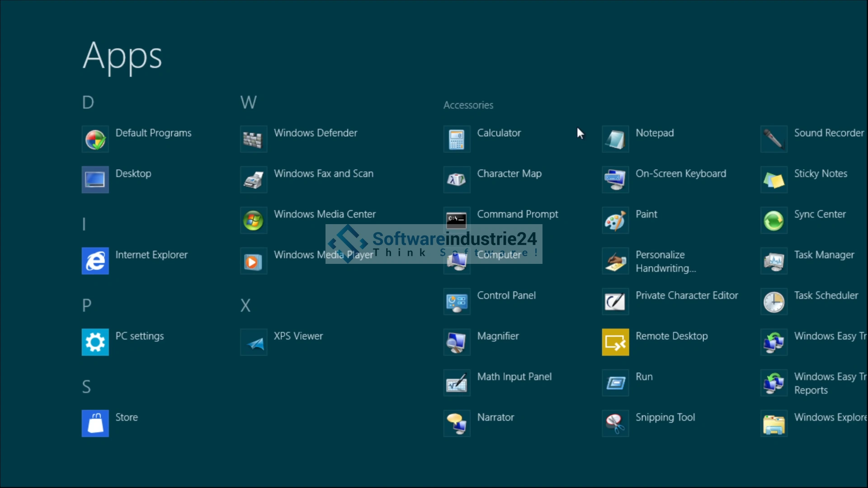This screenshot has width=868, height=488.
Task: Launch the Paint app icon
Action: 615,221
